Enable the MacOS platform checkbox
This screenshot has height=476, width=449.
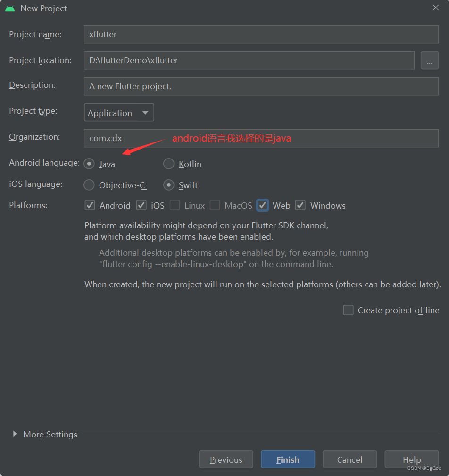[x=215, y=206]
